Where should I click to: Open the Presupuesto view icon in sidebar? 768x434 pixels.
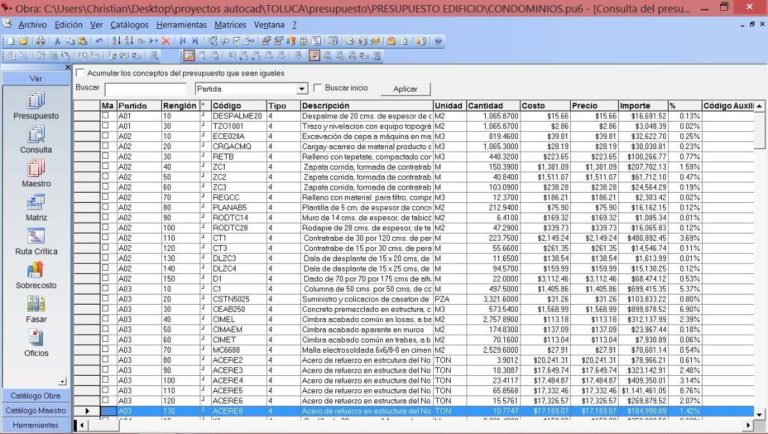click(36, 100)
